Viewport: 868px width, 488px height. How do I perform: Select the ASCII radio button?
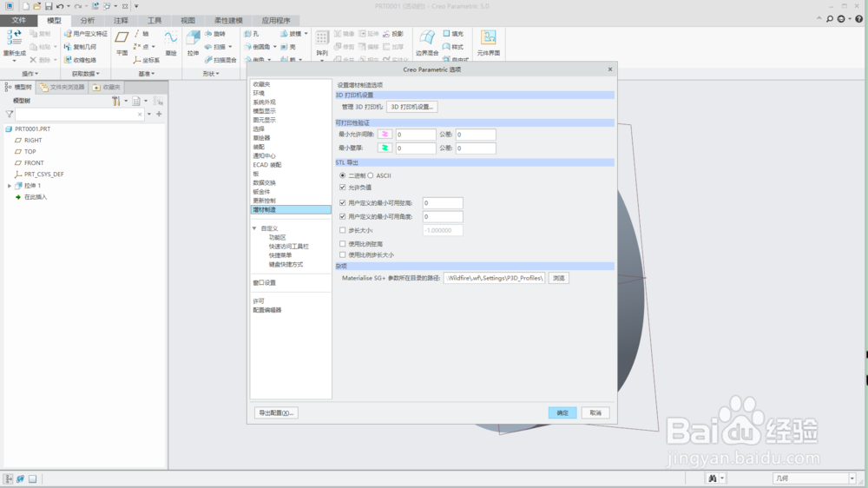tap(371, 175)
